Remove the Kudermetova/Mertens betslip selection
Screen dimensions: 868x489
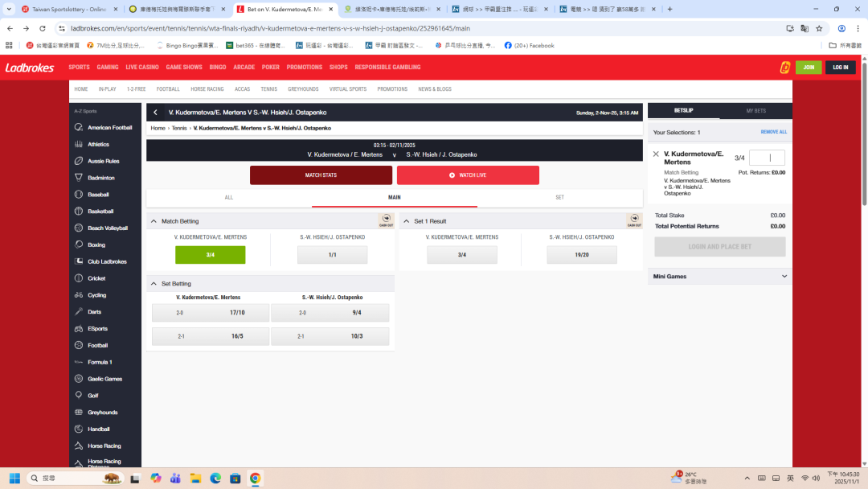coord(656,154)
